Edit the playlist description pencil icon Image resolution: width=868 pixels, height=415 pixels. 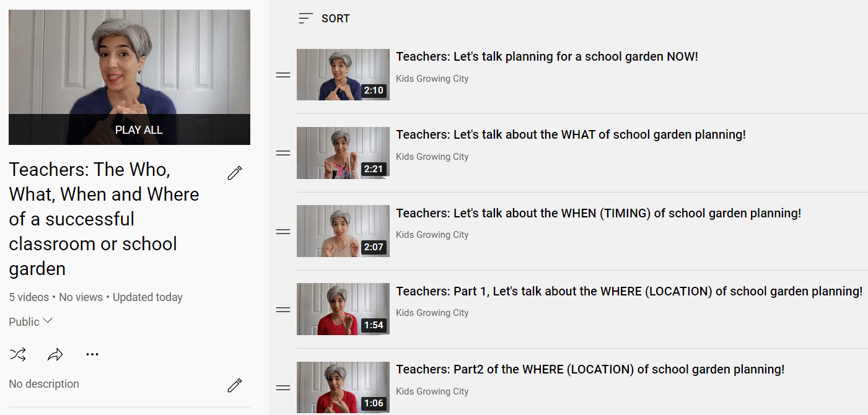click(x=234, y=385)
